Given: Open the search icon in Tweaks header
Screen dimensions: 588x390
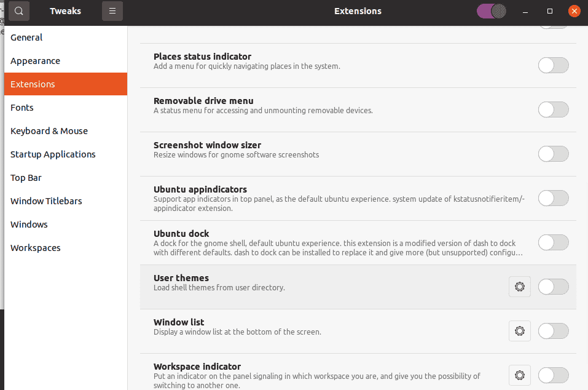Looking at the screenshot, I should (19, 11).
